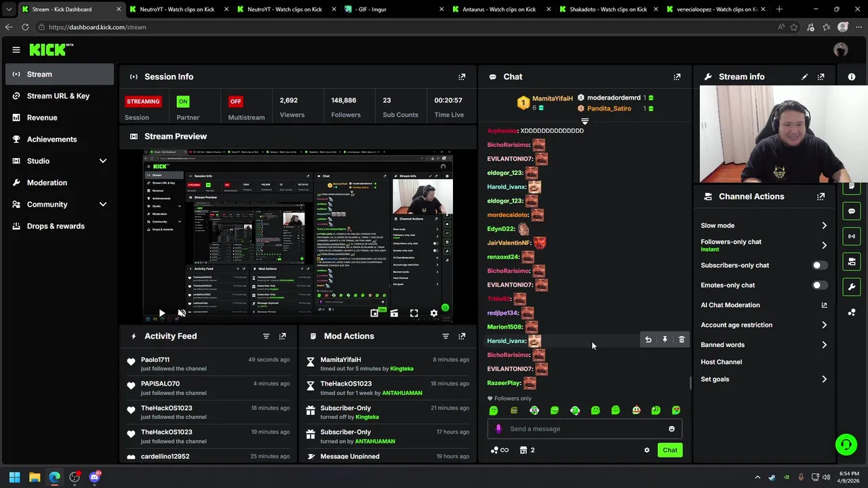This screenshot has width=868, height=488.
Task: Click the purple icon in message box
Action: 498,428
